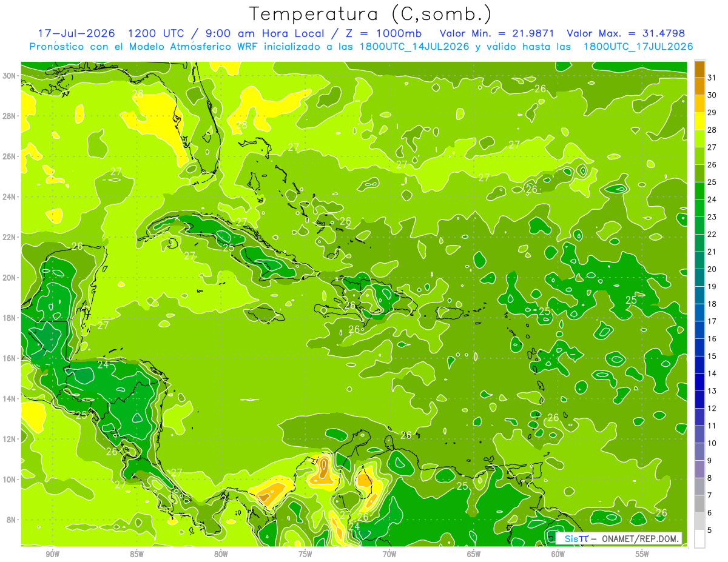Click legend value 20 on the color bar
This screenshot has height=562, width=728.
pos(712,269)
